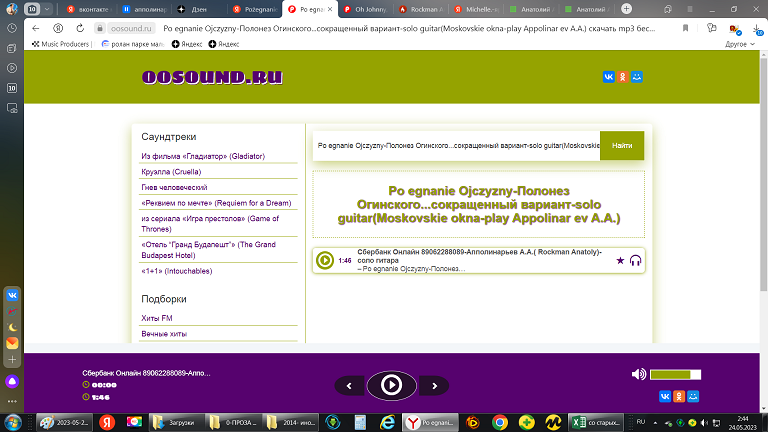Open the three-dots menu in browser sidebar

(12, 401)
